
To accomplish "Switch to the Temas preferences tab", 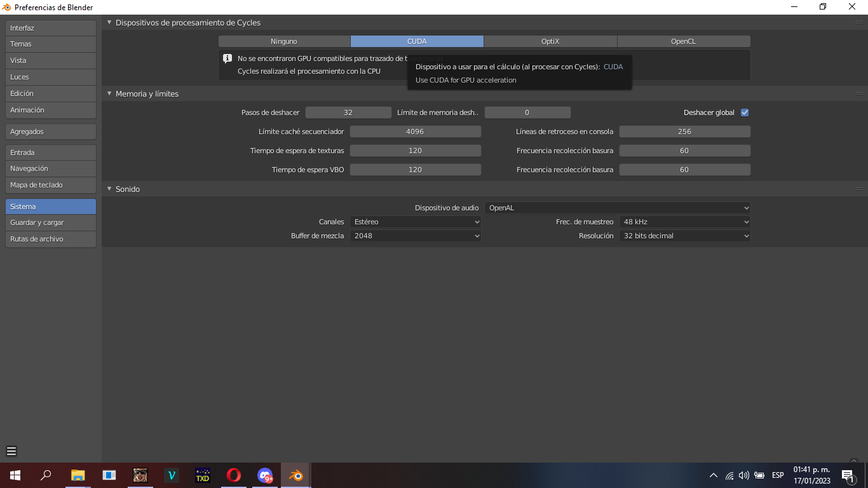I will (51, 44).
